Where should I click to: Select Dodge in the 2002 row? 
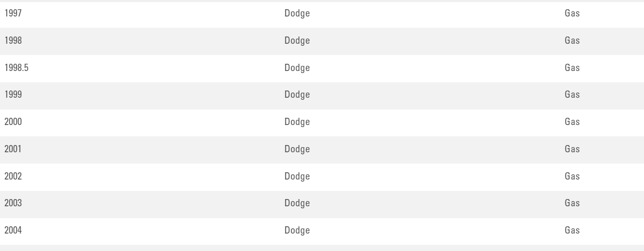(x=297, y=177)
